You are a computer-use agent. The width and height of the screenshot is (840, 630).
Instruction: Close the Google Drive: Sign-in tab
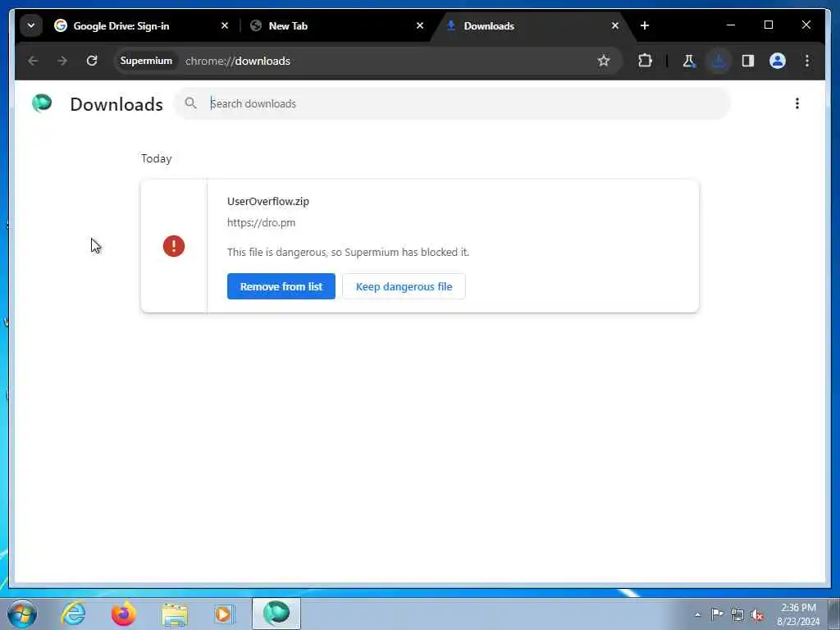(225, 25)
